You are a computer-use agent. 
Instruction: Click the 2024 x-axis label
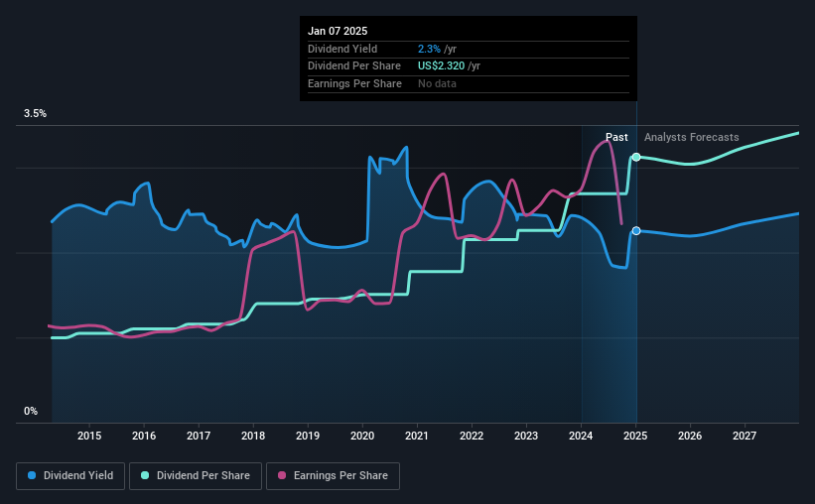pyautogui.click(x=581, y=436)
